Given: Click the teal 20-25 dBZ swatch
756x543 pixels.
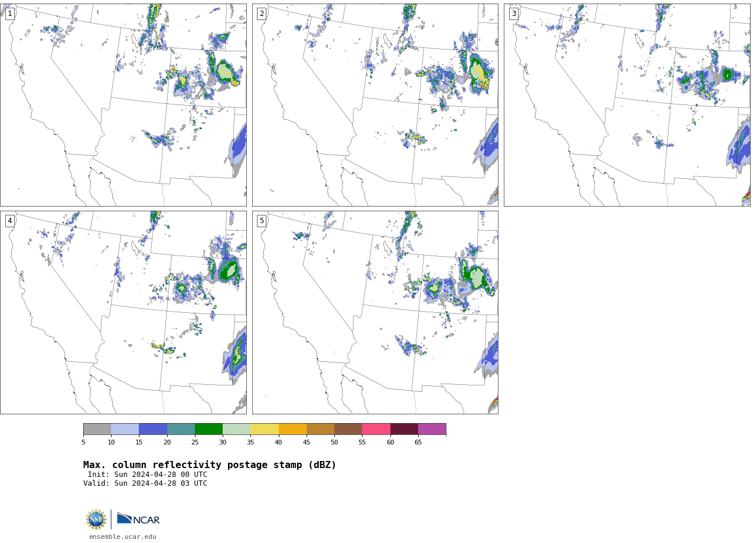Looking at the screenshot, I should (181, 429).
